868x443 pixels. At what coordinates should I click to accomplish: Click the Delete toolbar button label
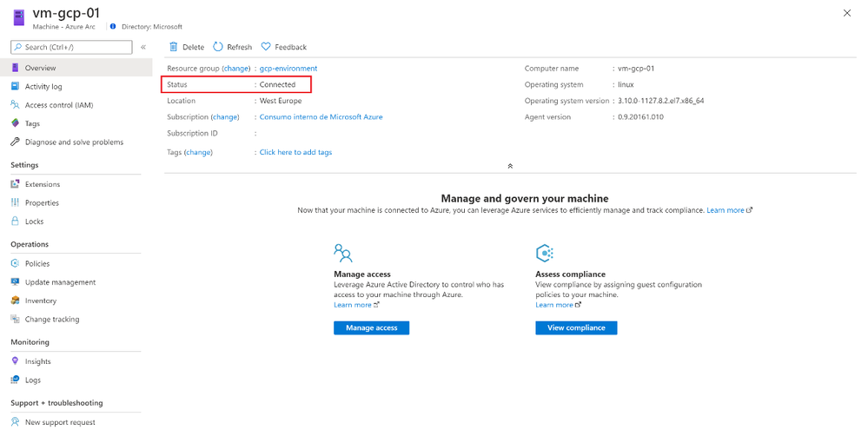click(193, 47)
